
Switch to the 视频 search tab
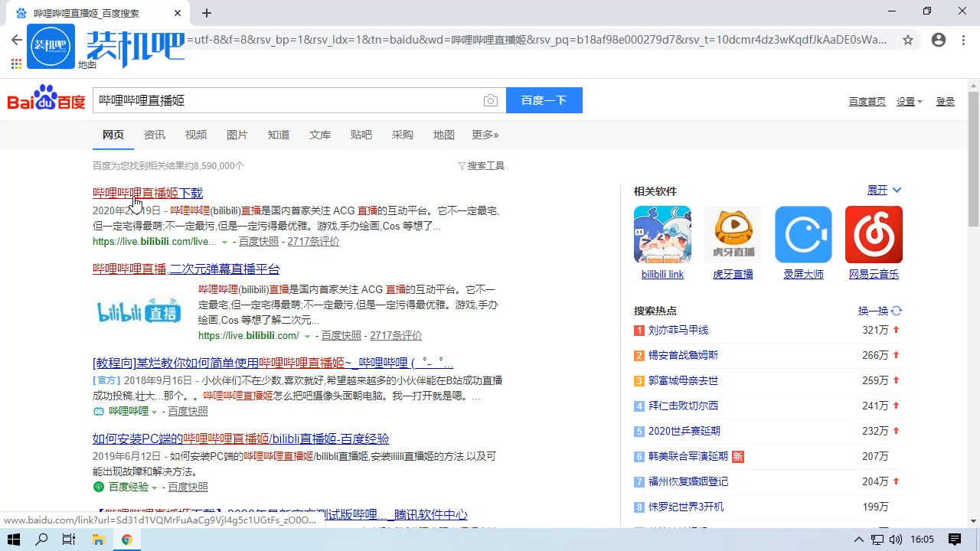pos(195,135)
